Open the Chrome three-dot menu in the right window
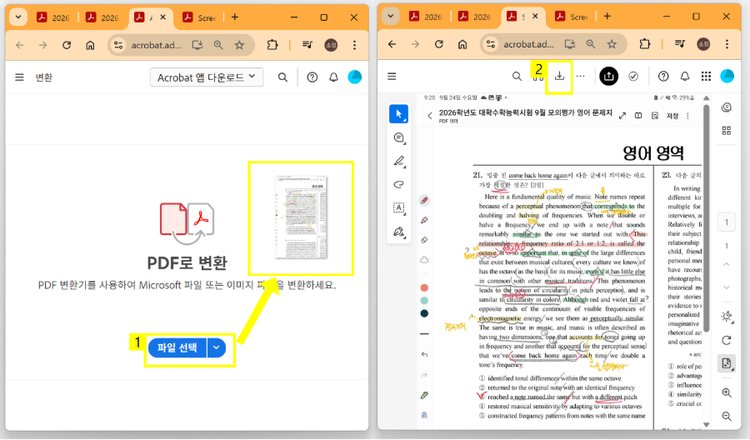 727,44
